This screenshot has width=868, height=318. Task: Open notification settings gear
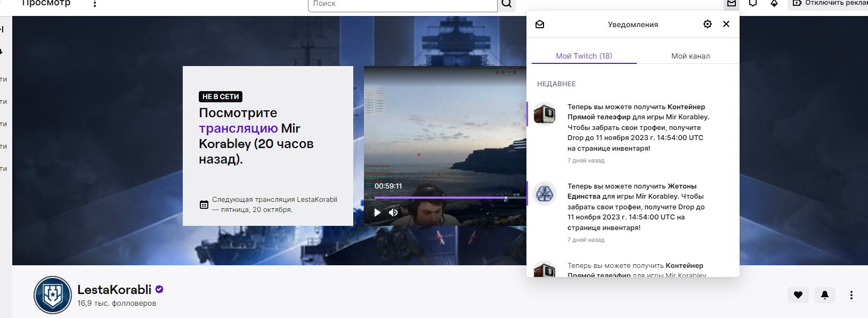point(708,24)
